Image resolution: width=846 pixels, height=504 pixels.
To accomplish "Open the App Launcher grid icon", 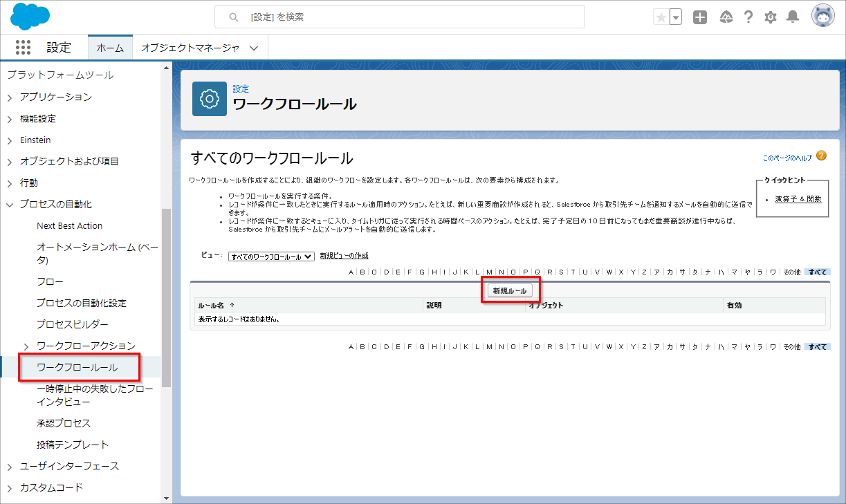I will 24,48.
